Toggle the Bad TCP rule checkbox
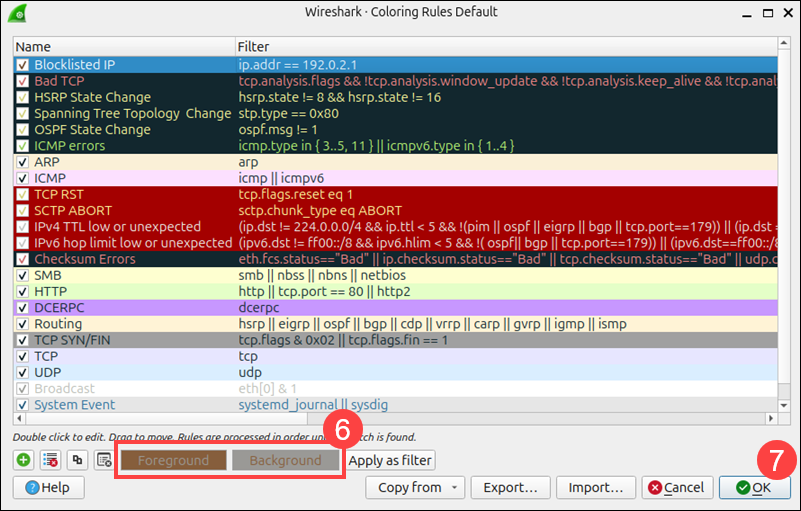 [x=22, y=81]
